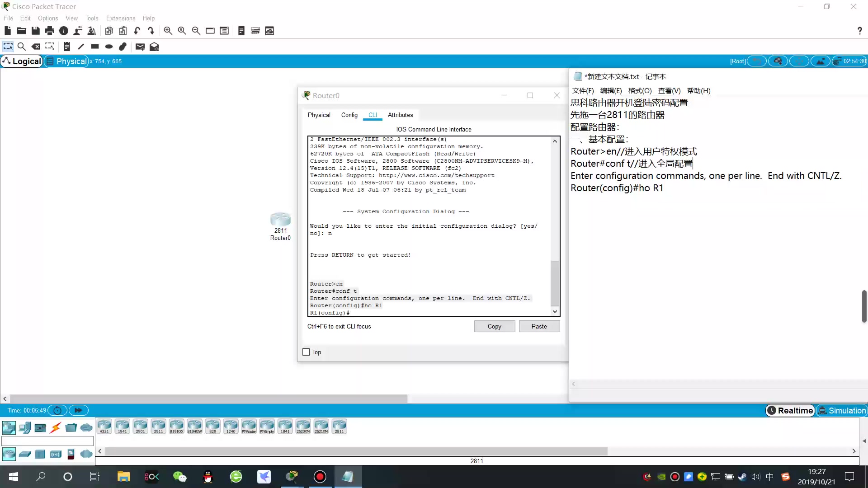Open WeChat from the taskbar
868x488 pixels.
180,476
